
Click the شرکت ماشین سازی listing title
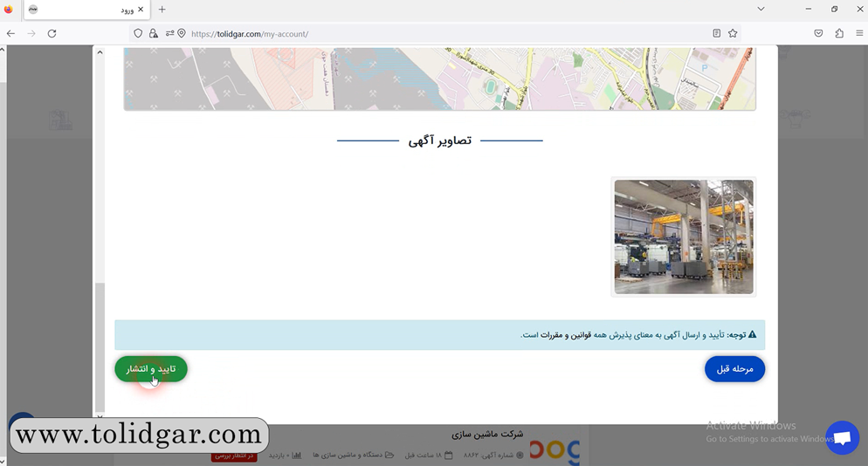click(487, 434)
